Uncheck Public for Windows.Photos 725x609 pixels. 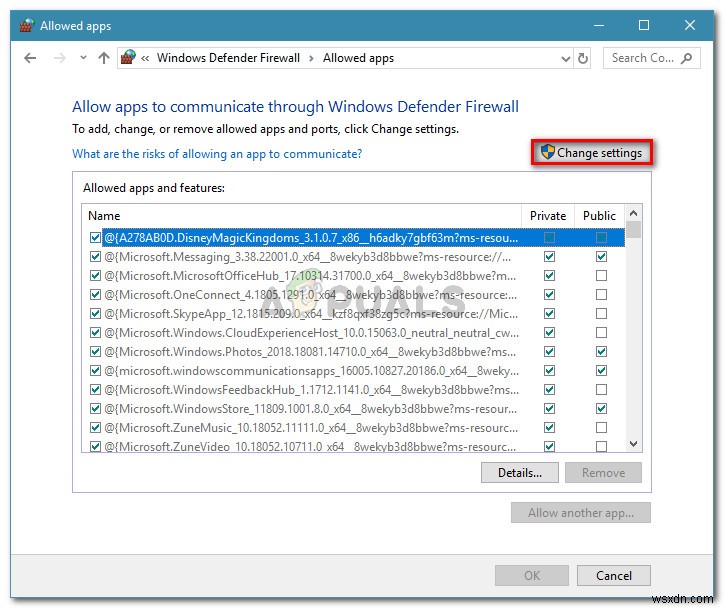(x=601, y=351)
